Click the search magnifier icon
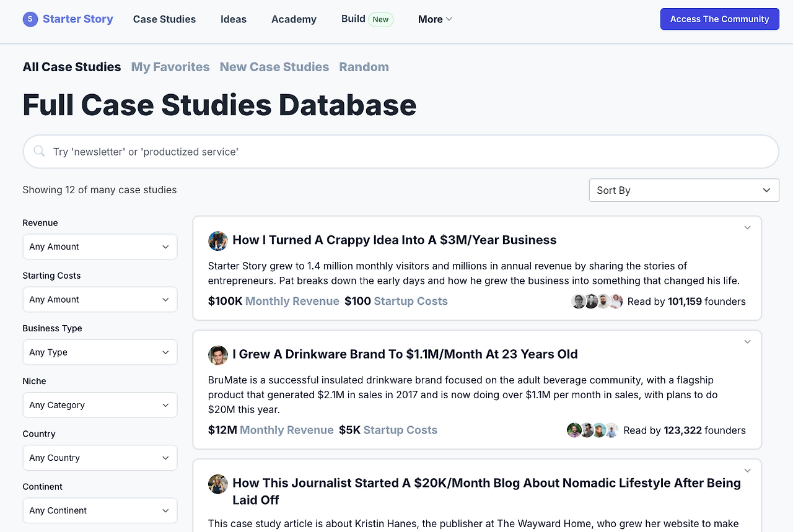 [39, 151]
